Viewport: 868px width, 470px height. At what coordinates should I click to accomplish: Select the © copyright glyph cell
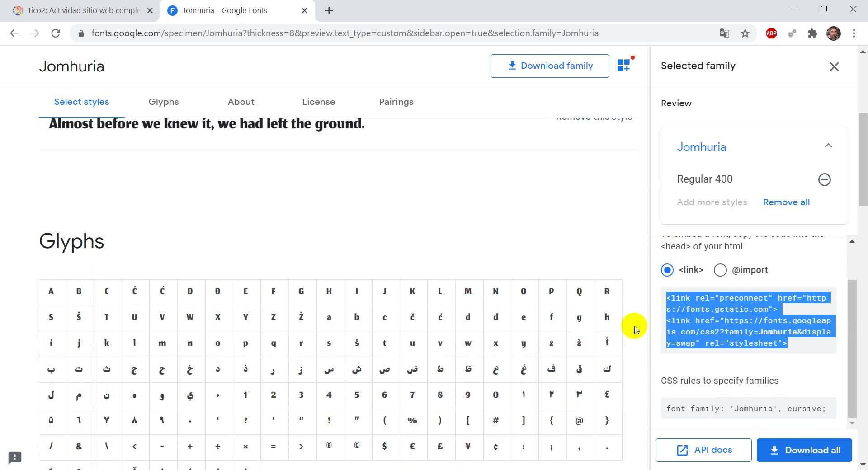coord(357,446)
